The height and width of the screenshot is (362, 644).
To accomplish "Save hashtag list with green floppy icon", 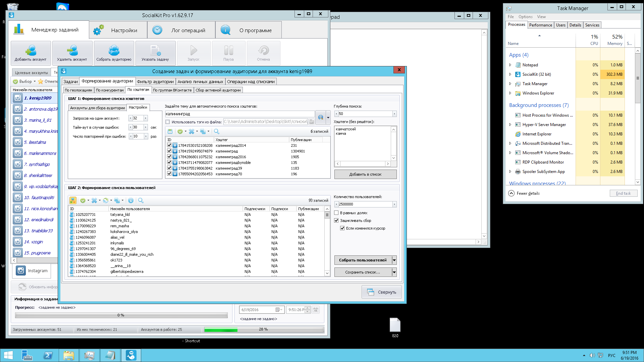I will (170, 131).
